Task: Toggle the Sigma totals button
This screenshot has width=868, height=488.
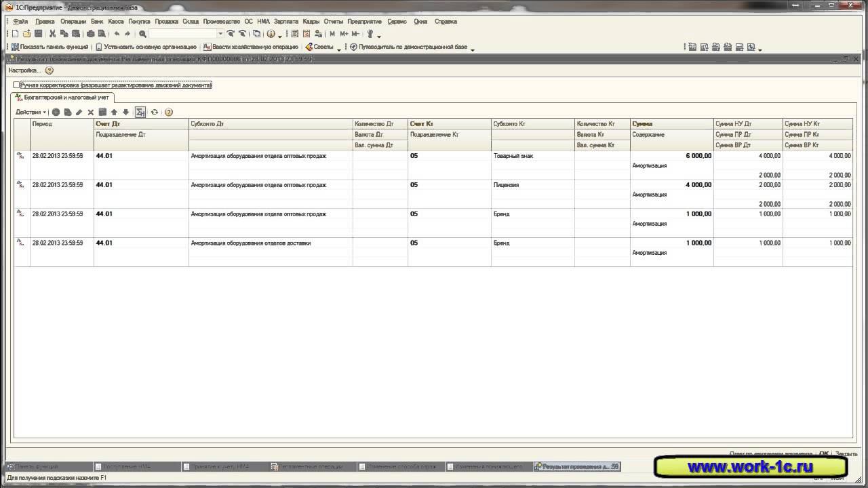Action: [140, 113]
